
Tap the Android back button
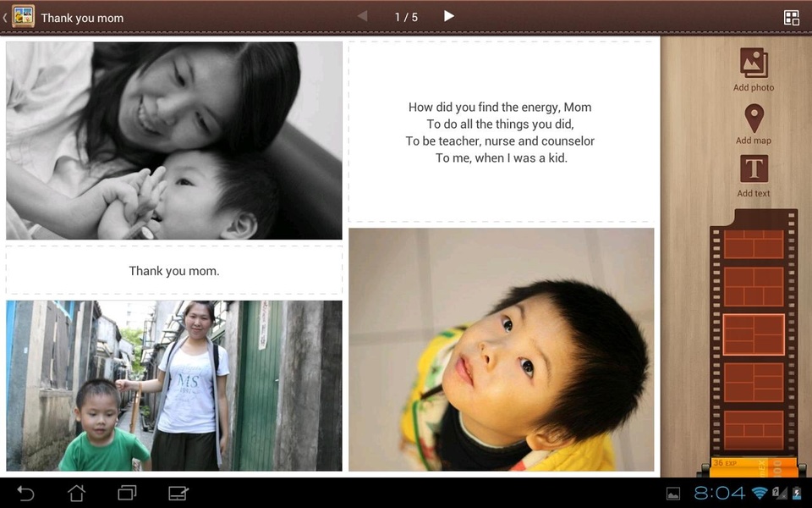click(x=25, y=493)
